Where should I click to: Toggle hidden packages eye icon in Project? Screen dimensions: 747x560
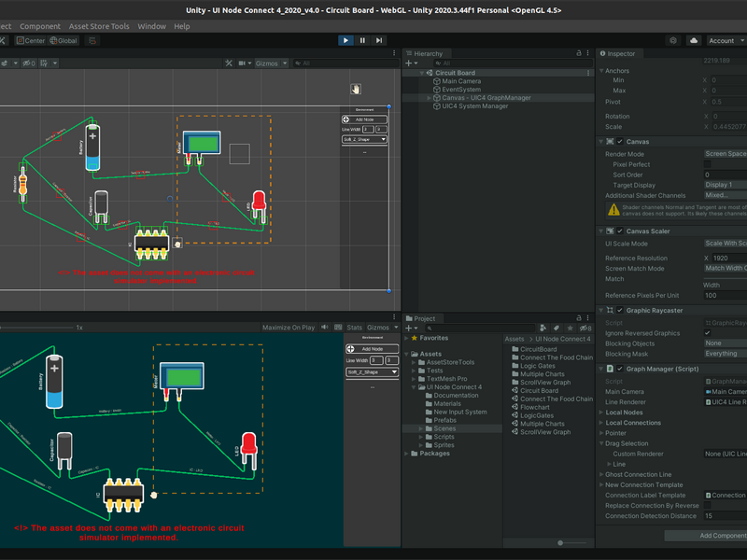585,329
